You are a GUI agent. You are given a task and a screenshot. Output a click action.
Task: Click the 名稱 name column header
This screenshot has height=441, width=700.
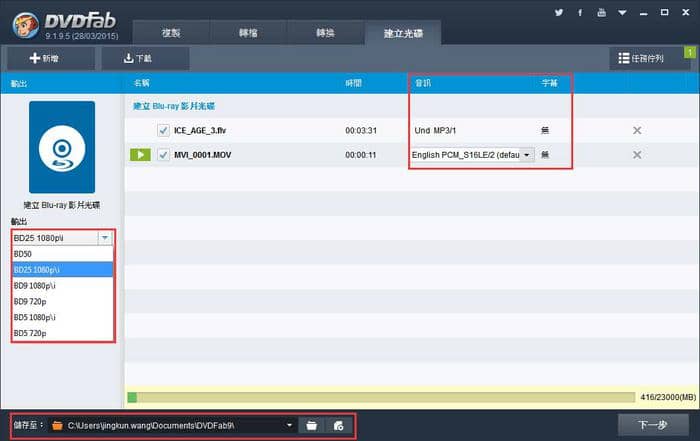142,83
